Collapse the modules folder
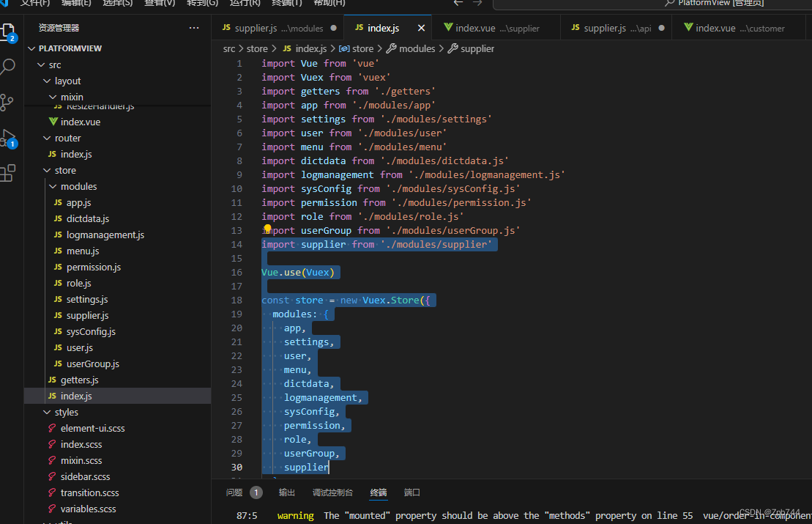 (53, 187)
